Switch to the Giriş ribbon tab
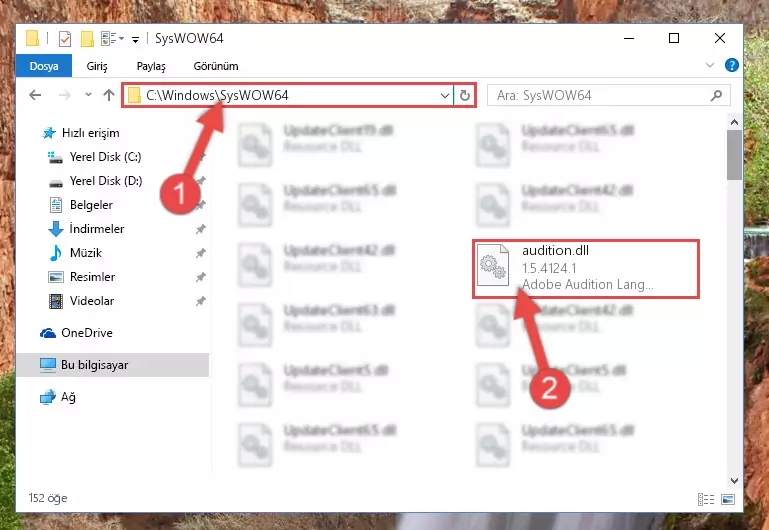 tap(97, 66)
